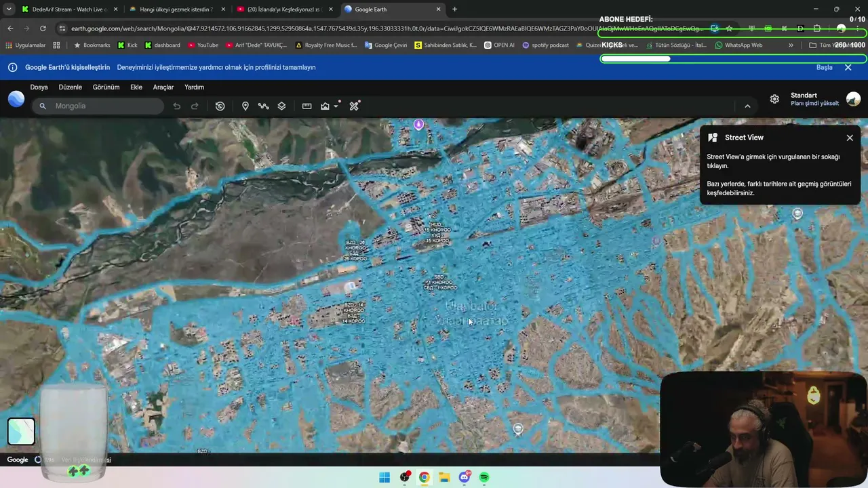Click the purple map marker at top

click(x=418, y=125)
